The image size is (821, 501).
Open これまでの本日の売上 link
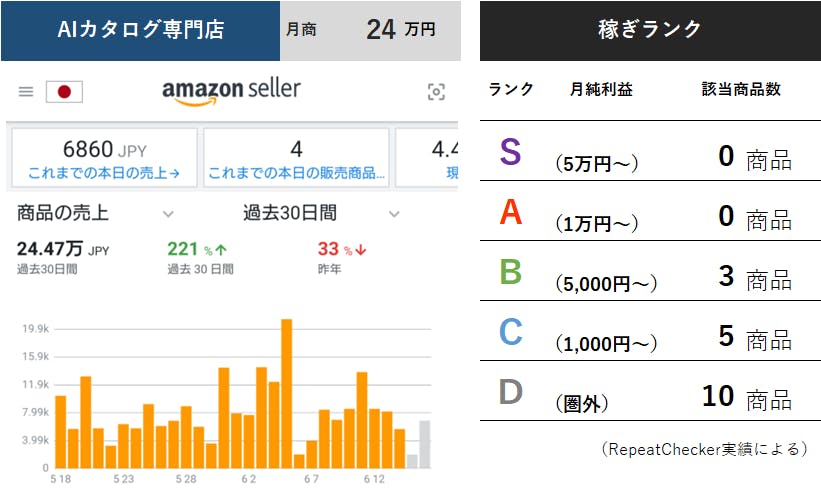[104, 173]
